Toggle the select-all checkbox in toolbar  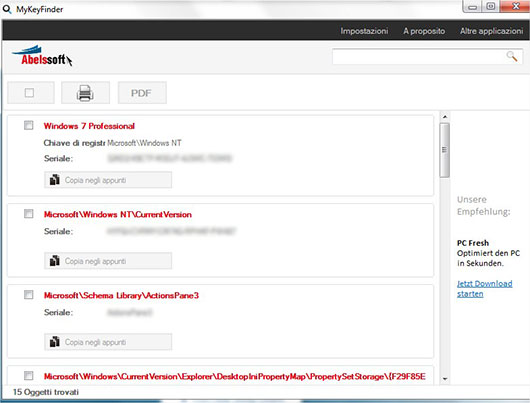pyautogui.click(x=29, y=93)
